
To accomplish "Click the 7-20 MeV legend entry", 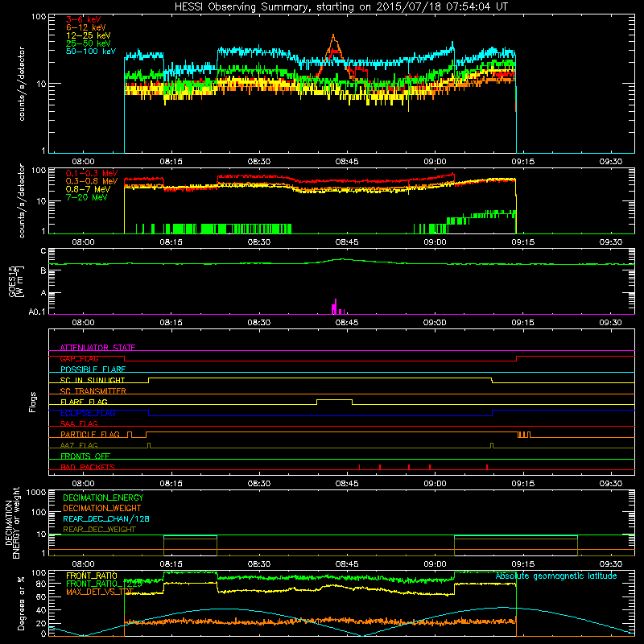I will click(87, 197).
